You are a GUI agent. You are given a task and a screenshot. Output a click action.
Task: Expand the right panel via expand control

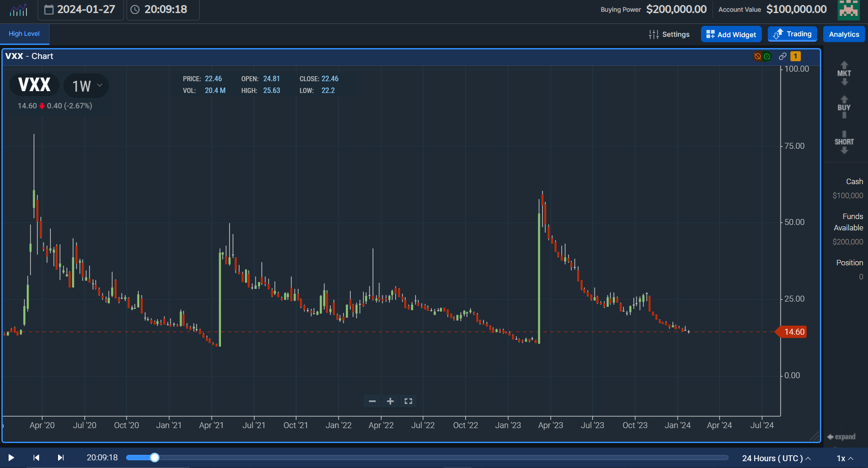pyautogui.click(x=843, y=437)
